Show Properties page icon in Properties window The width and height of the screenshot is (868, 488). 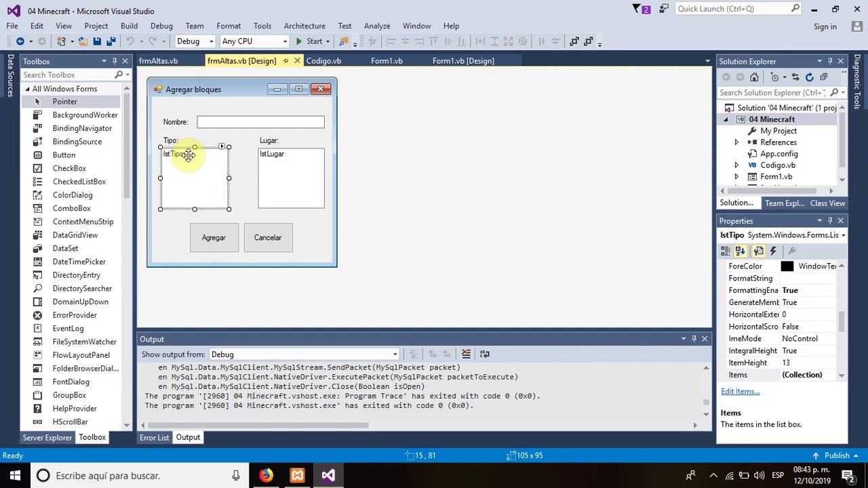[759, 251]
